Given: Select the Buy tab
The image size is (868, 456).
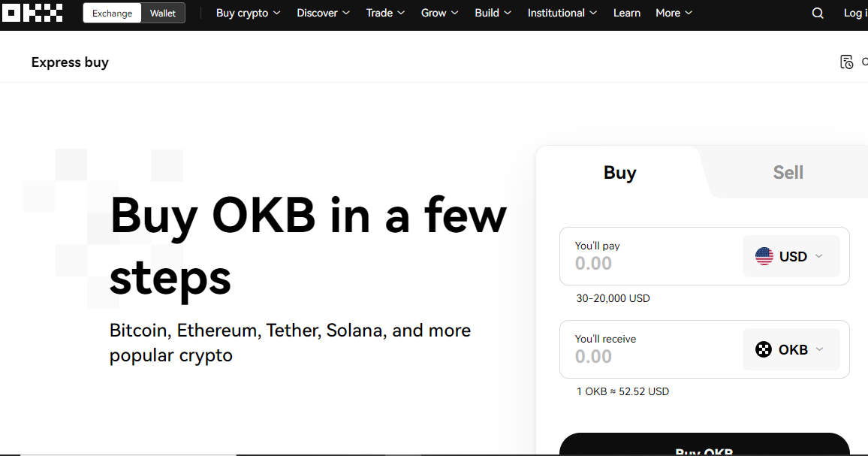Looking at the screenshot, I should 619,172.
